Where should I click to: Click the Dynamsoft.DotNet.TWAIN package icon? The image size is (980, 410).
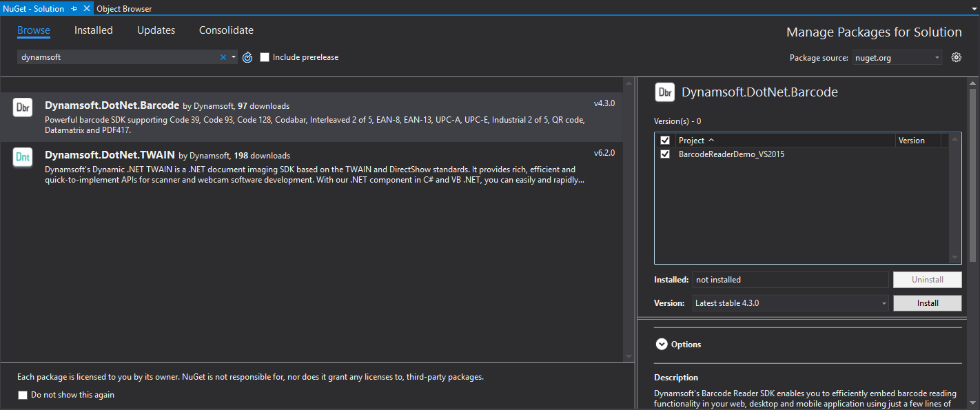23,158
